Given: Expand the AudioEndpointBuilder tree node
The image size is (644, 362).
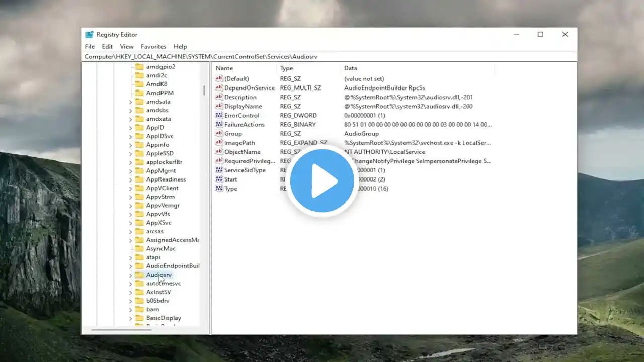Looking at the screenshot, I should click(130, 266).
